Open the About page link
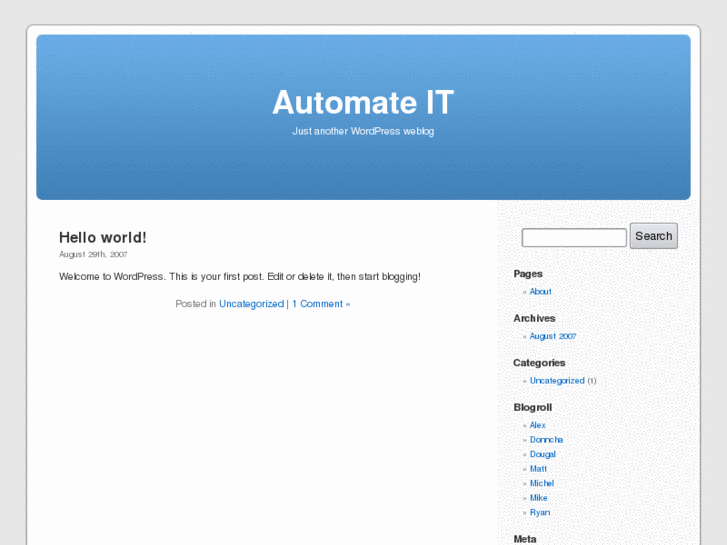727x545 pixels. [x=541, y=292]
